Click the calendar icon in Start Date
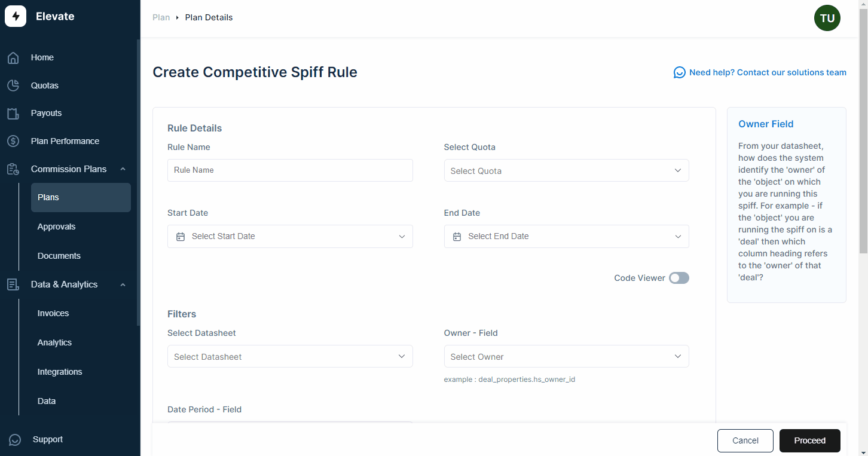868x456 pixels. 181,237
